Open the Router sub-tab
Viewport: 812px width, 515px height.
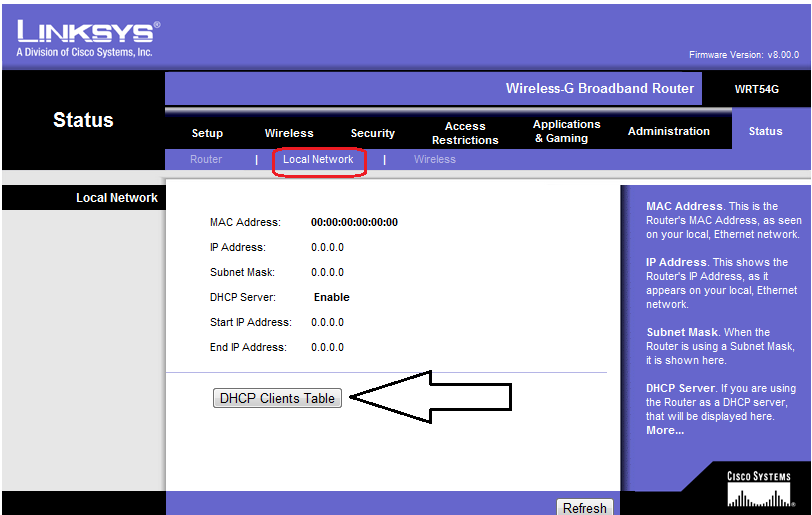pyautogui.click(x=206, y=160)
